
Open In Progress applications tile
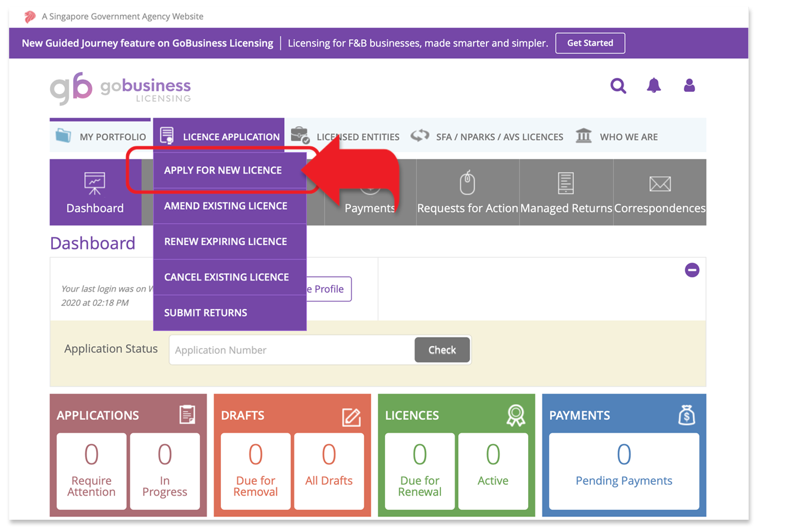pyautogui.click(x=165, y=471)
